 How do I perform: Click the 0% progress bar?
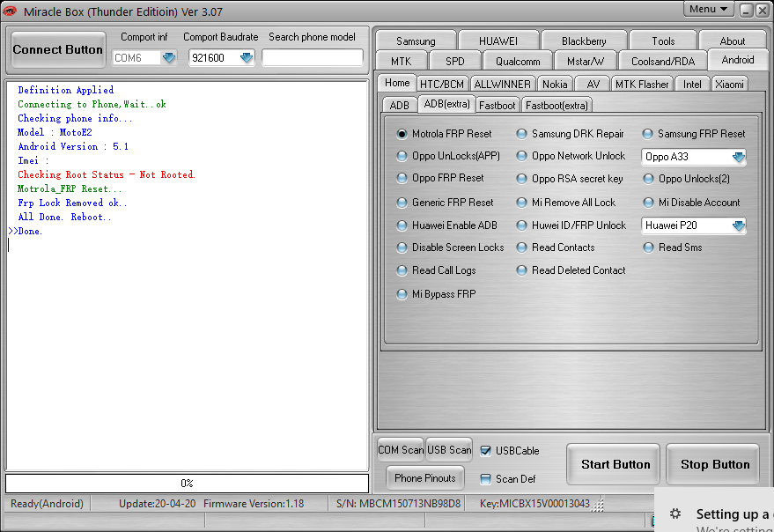tap(187, 483)
